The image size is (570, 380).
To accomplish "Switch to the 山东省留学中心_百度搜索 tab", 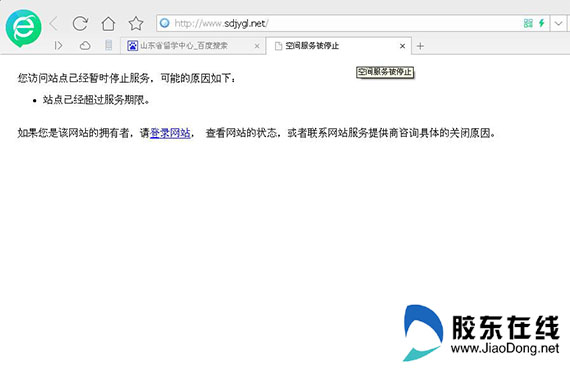I will click(x=189, y=46).
